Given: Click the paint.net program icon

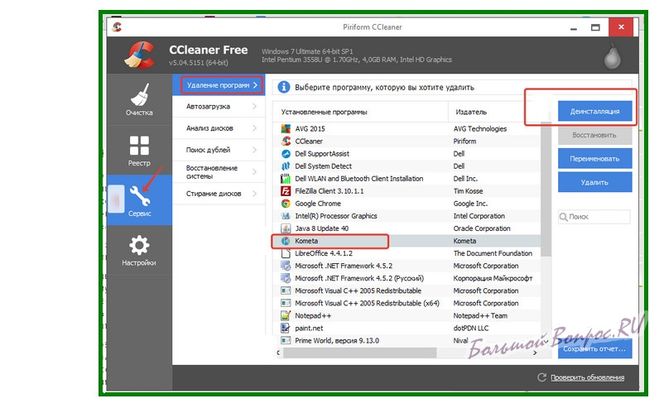Looking at the screenshot, I should coord(286,328).
